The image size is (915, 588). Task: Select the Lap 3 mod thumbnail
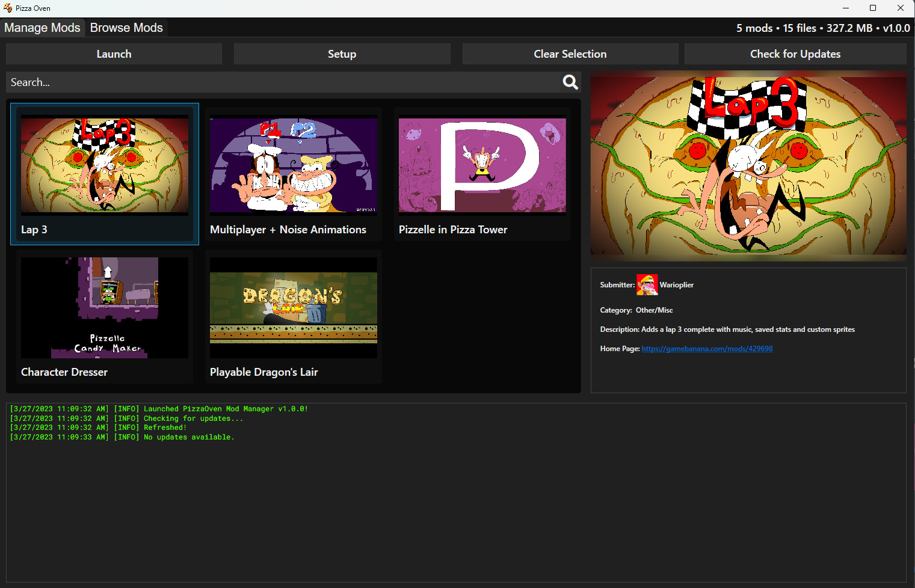point(105,165)
